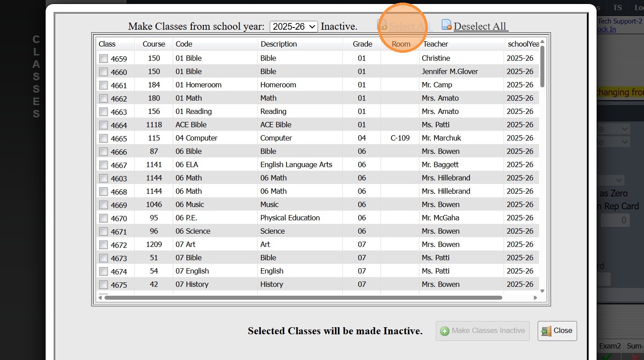Screen dimensions: 644x360
Task: Click teacher Mr. Baggett
Action: [440, 164]
